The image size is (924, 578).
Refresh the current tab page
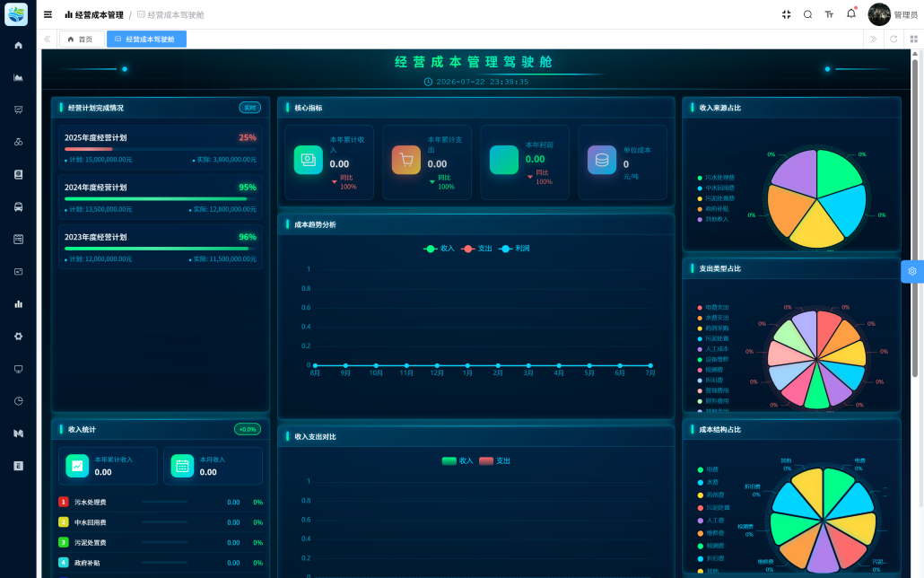pos(893,39)
